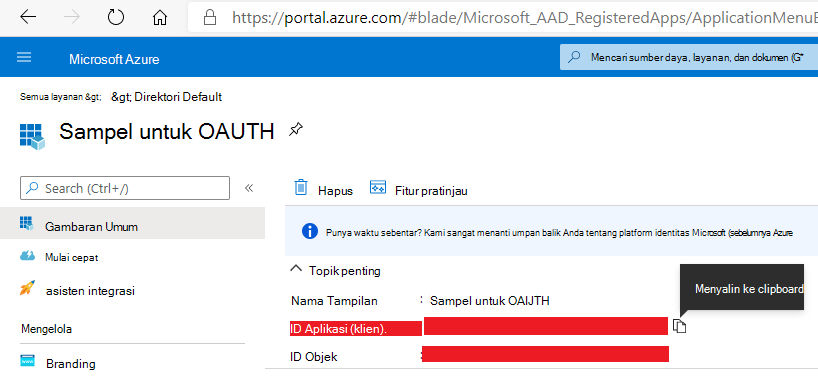Viewport: 818px width, 376px height.
Task: Pin Sampel untuk OAUTH to the dashboard
Action: point(296,129)
